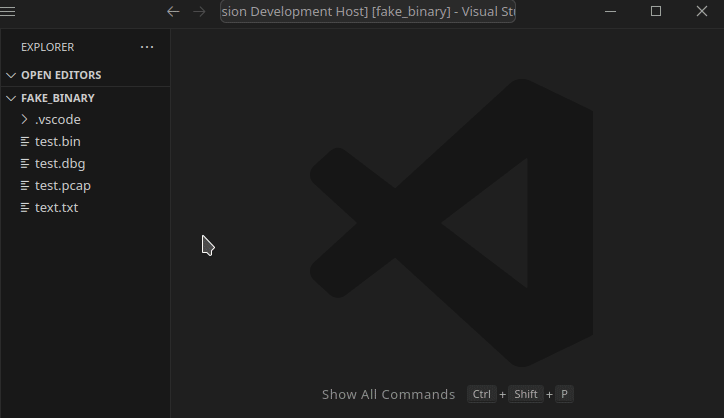Open the test.bin file

(x=85, y=141)
